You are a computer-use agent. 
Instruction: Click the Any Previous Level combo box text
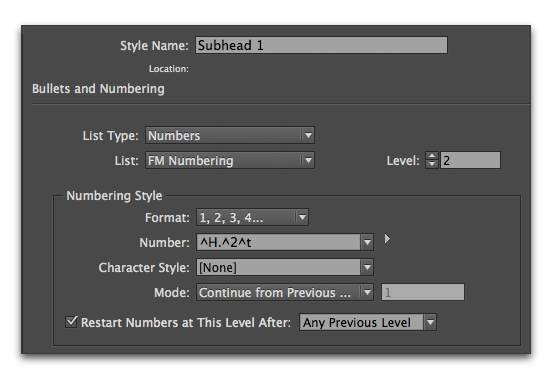point(357,323)
